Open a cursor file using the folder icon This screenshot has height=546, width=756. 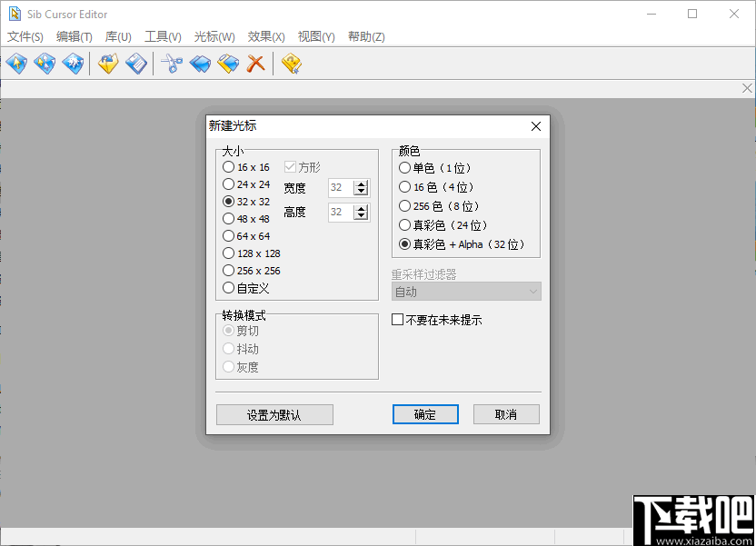(x=108, y=64)
